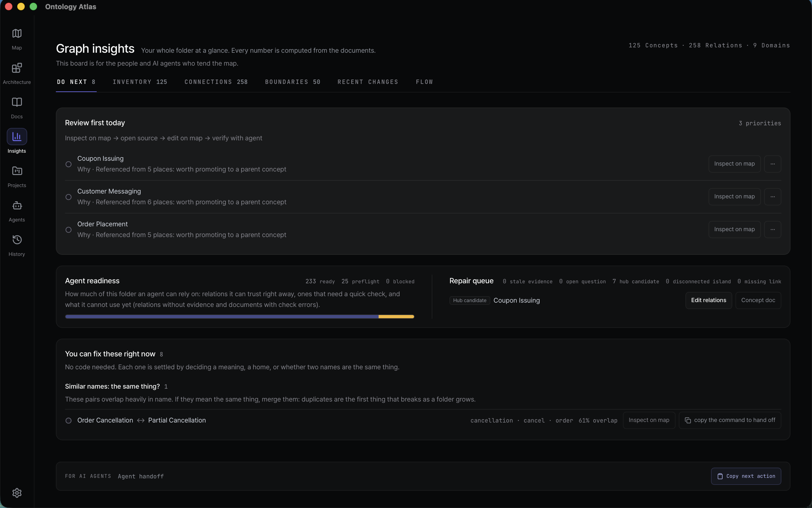This screenshot has width=812, height=508.
Task: Click '3 priorities' label
Action: [760, 123]
